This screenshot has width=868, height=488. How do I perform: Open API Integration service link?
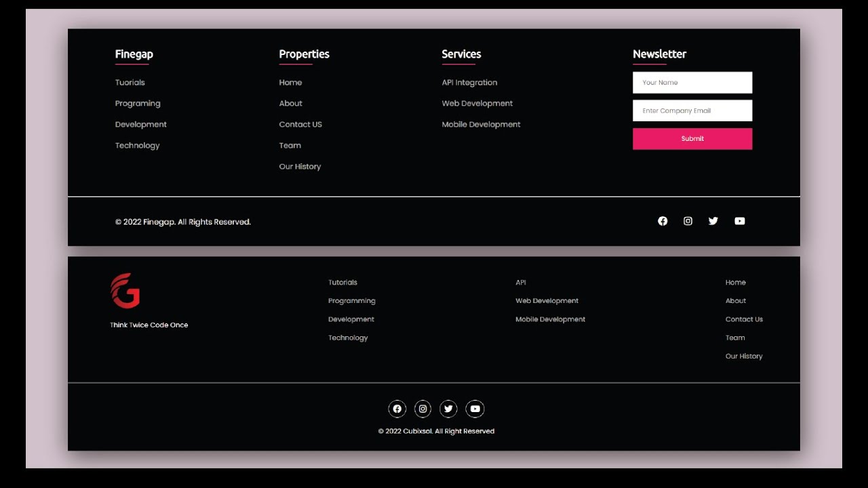(x=469, y=83)
